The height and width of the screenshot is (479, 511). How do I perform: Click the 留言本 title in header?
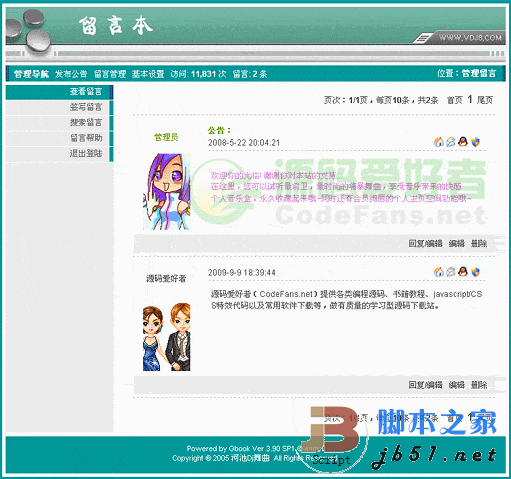[116, 26]
